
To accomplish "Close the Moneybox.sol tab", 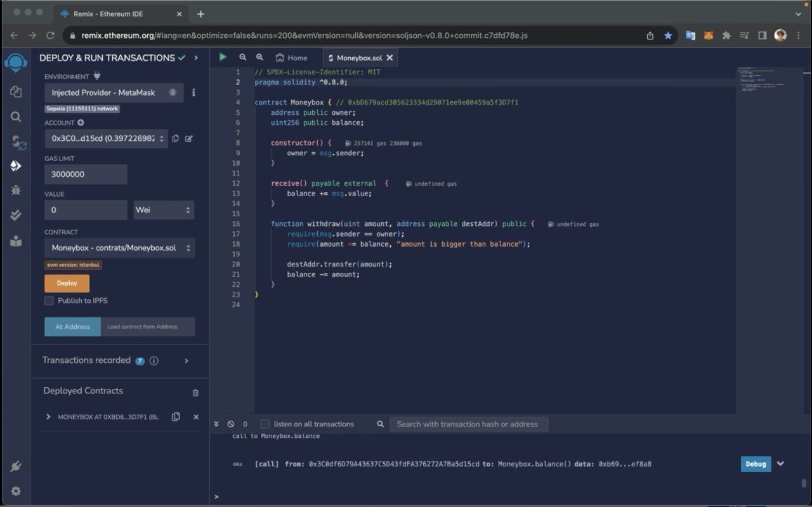I will [x=390, y=57].
